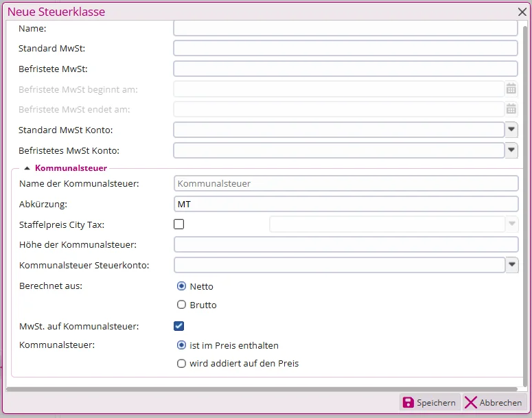
Task: Click the Kommunalsteuer Steuerkonto combo field
Action: (340, 265)
